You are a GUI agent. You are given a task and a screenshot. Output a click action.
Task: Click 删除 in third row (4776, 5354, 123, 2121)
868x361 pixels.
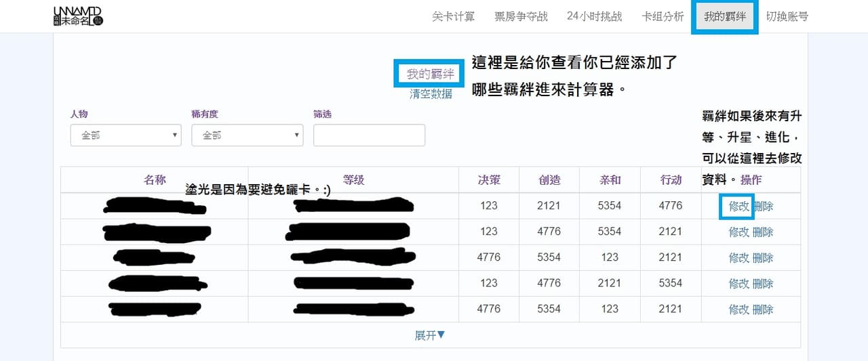click(763, 257)
